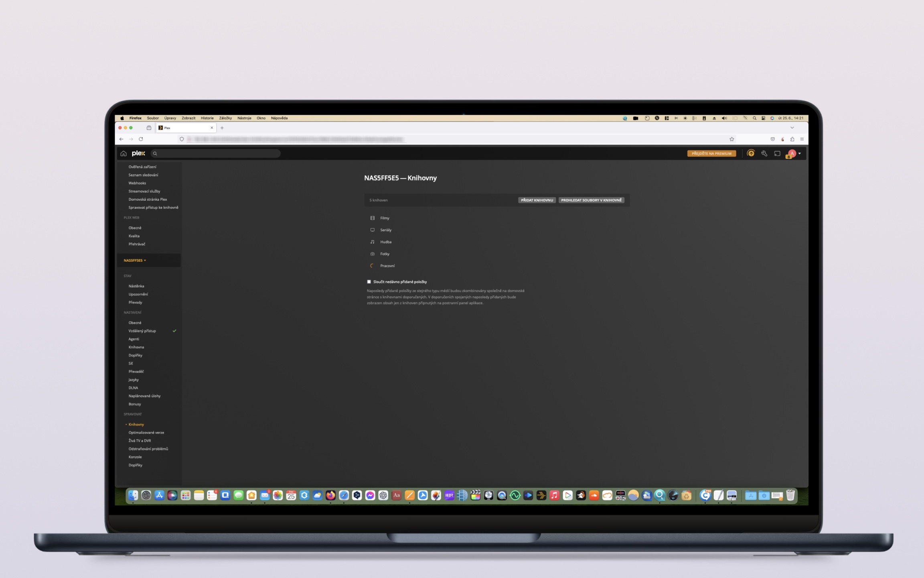
Task: Expand the Firefox tab list chevron
Action: 792,128
